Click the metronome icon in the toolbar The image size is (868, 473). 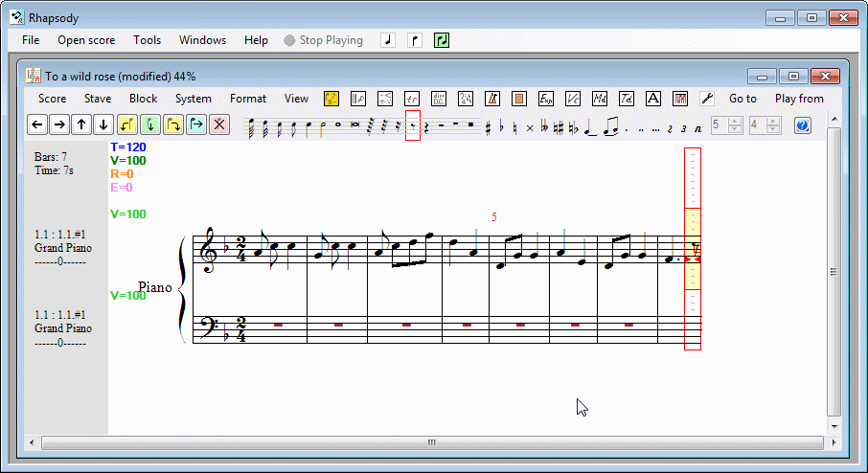point(493,99)
